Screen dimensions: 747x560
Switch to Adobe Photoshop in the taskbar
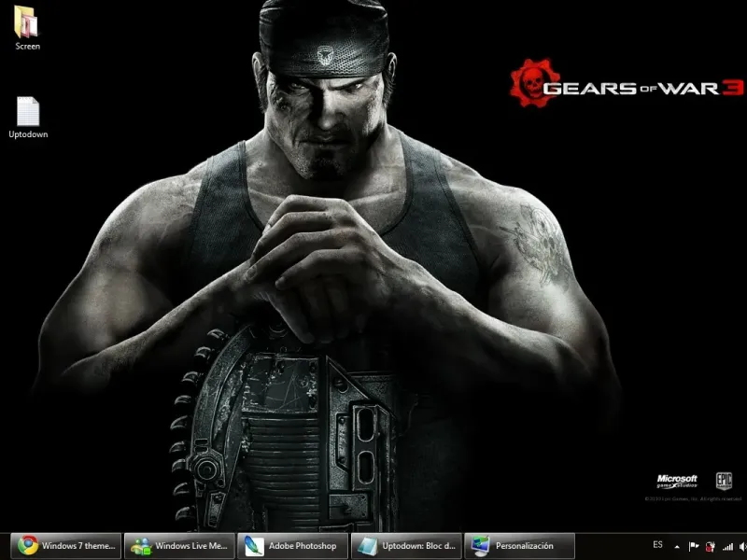point(292,546)
